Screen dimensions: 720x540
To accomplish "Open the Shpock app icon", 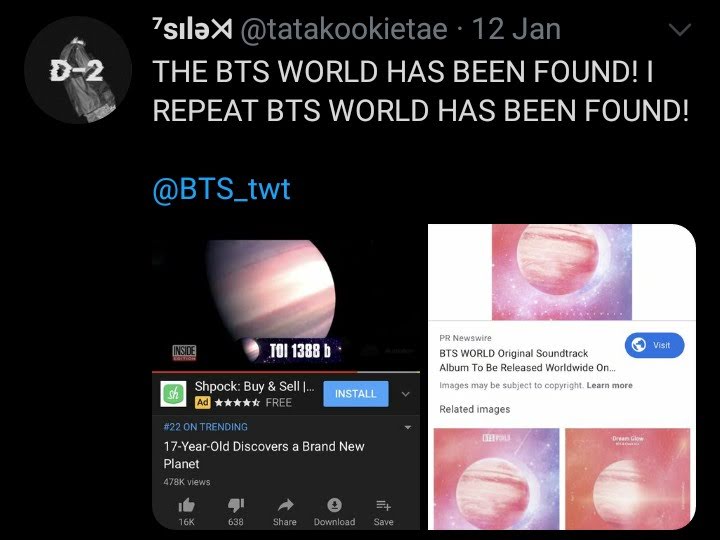I will [173, 394].
